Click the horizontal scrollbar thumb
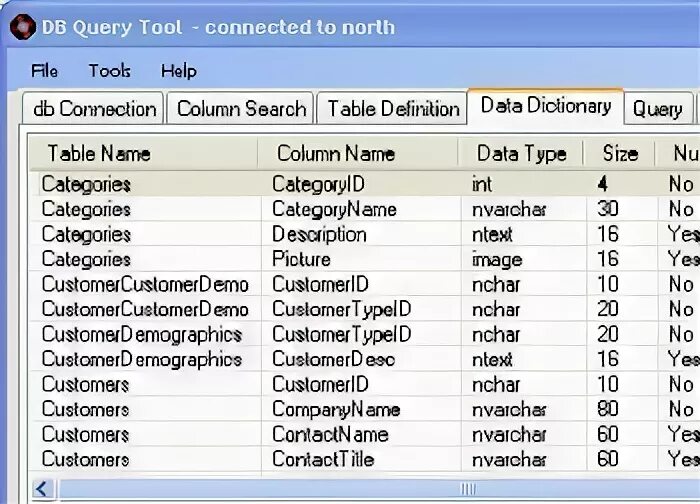This screenshot has width=700, height=504. click(x=467, y=489)
